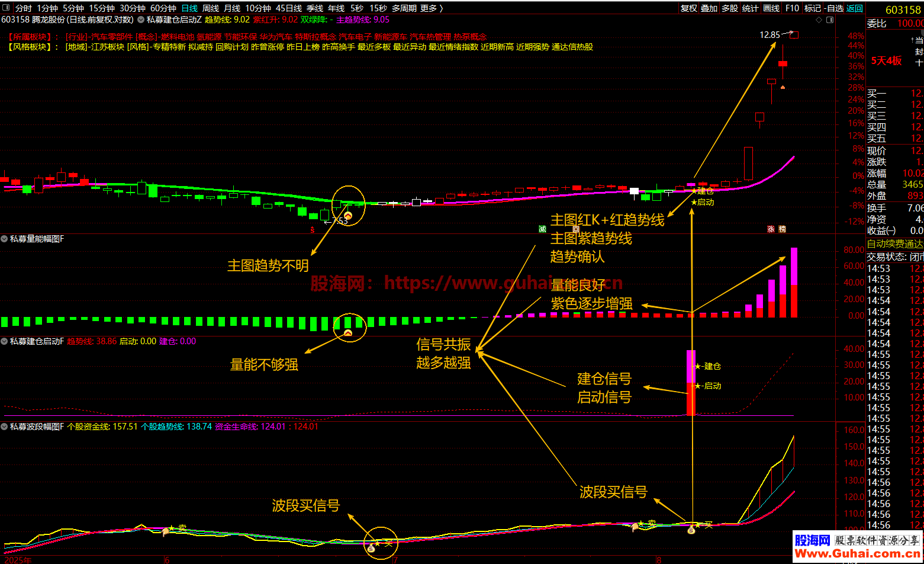Image resolution: width=924 pixels, height=564 pixels.
Task: Click the red 涨 badge on main chart
Action: [771, 229]
